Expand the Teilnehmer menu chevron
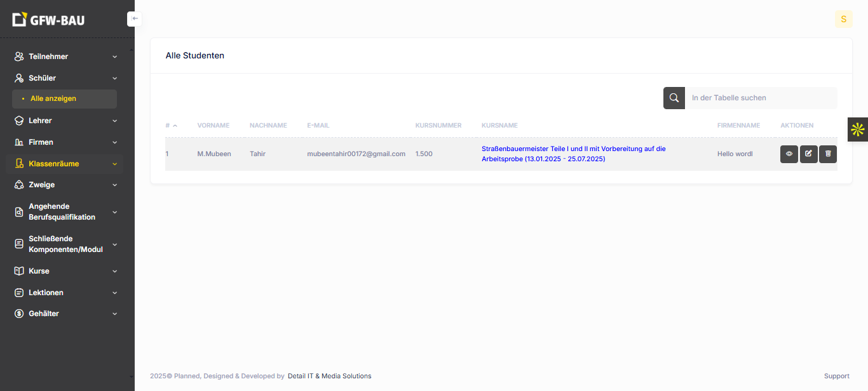The height and width of the screenshot is (391, 868). coord(115,56)
